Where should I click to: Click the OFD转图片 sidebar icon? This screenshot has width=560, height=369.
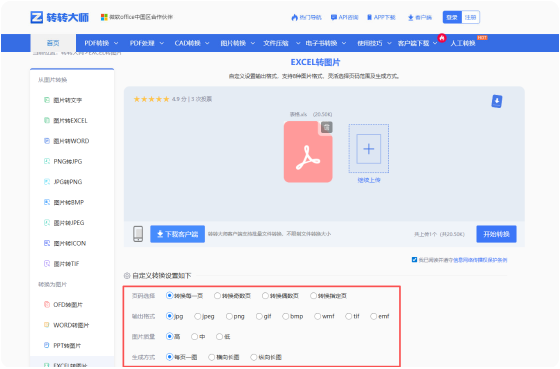coord(47,304)
